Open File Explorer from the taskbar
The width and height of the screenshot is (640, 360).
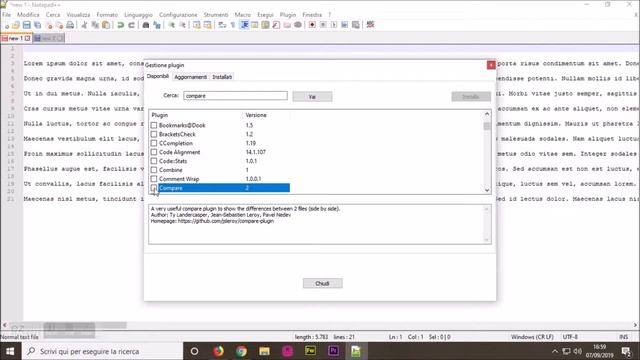click(x=264, y=351)
